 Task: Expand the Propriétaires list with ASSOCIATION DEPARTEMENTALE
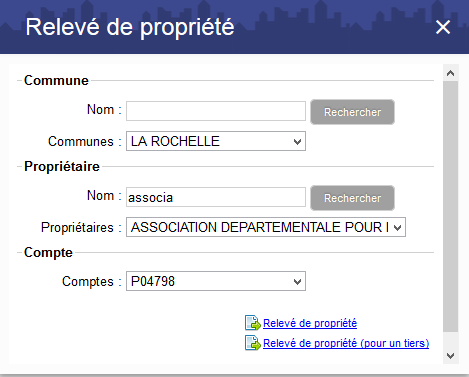266,227
